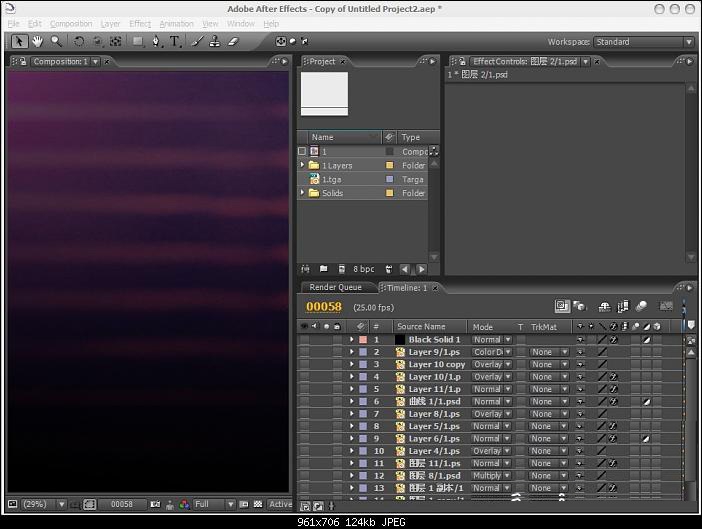
Task: Take snapshot with camera icon in Composition panel
Action: point(155,504)
